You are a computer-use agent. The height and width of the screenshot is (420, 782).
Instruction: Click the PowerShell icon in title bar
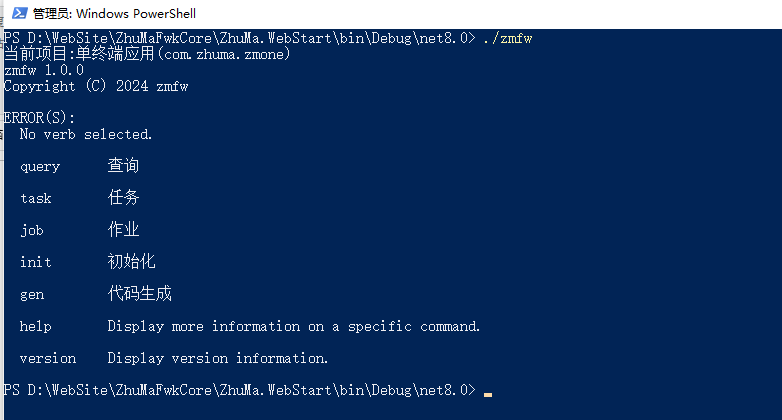pos(19,13)
